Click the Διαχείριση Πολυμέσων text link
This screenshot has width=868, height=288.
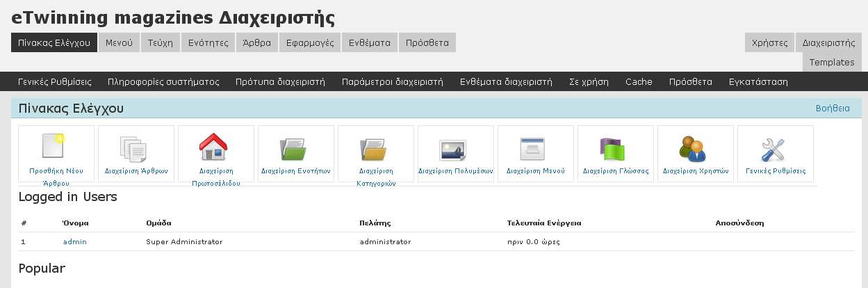456,170
